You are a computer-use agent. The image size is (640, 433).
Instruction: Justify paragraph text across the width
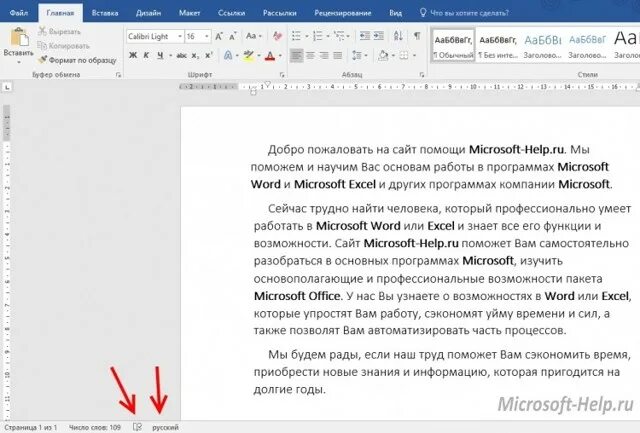point(338,55)
